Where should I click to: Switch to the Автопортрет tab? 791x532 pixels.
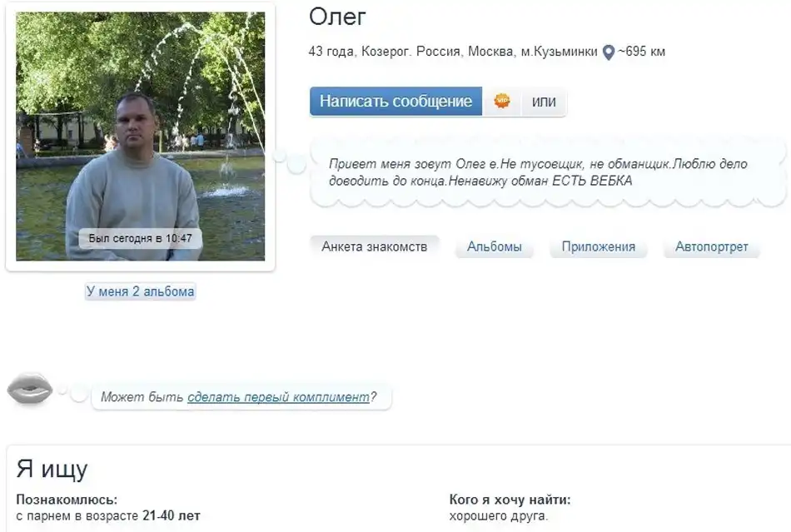click(x=711, y=246)
